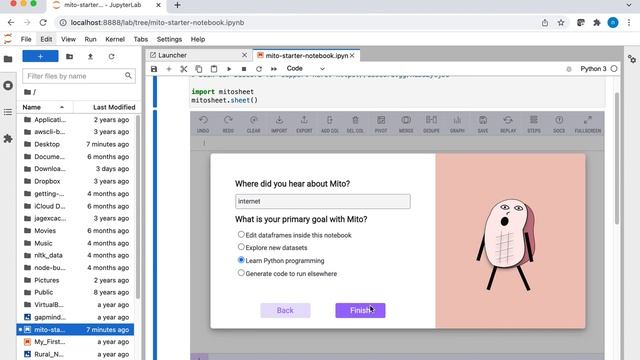Open the File menu
640x360 pixels.
pos(26,39)
